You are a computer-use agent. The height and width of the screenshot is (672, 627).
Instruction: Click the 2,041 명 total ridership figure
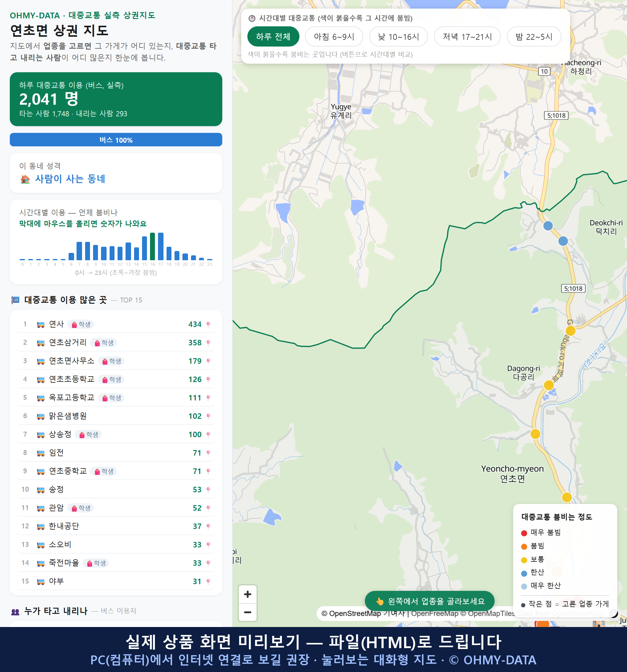coord(49,99)
